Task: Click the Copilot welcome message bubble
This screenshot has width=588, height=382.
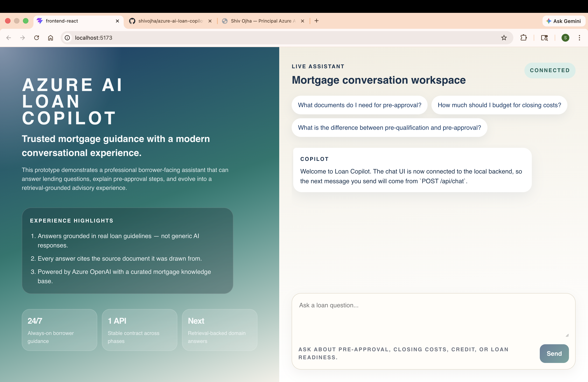Action: click(x=412, y=170)
